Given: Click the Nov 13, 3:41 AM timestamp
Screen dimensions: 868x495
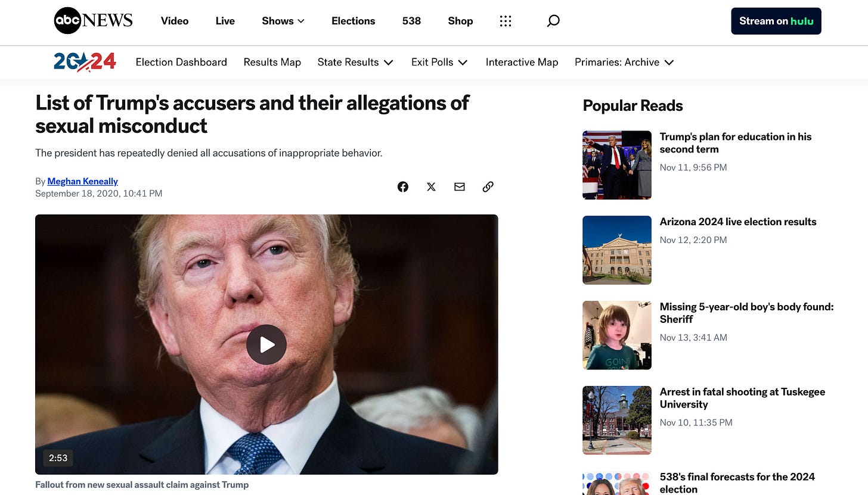Looking at the screenshot, I should click(x=693, y=337).
